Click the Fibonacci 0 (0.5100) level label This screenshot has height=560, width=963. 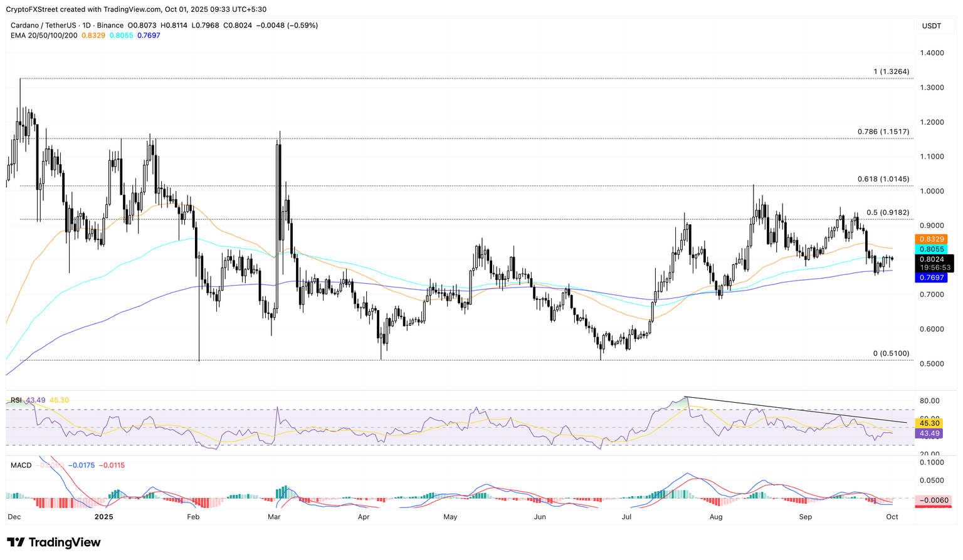click(x=891, y=354)
